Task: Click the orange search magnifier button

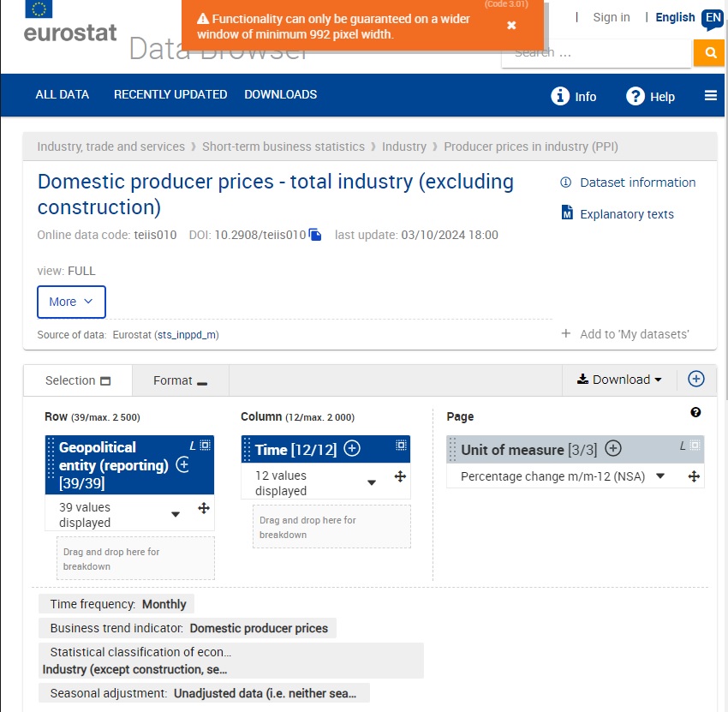Action: point(709,53)
